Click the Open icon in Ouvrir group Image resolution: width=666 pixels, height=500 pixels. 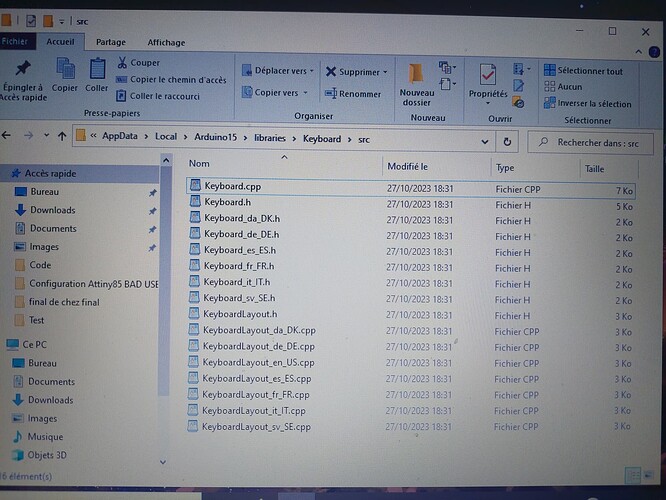pos(521,69)
